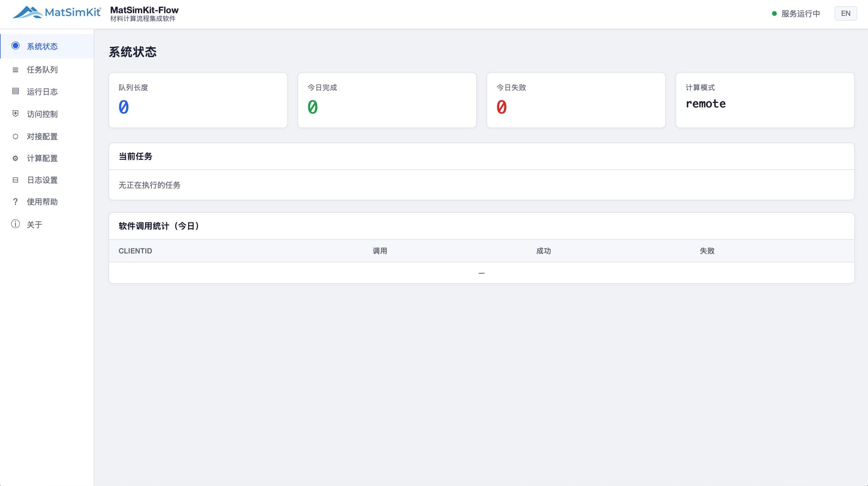Click the 关于 info icon
The height and width of the screenshot is (486, 868).
pos(15,224)
